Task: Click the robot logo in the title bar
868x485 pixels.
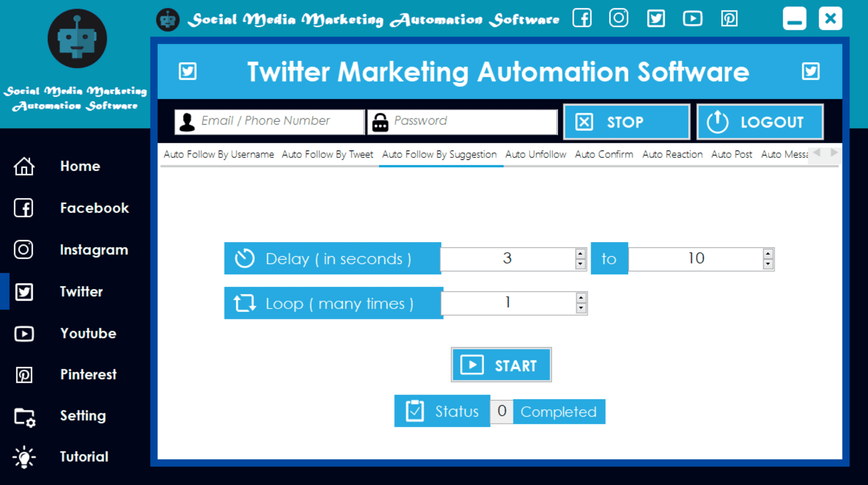Action: (x=168, y=20)
